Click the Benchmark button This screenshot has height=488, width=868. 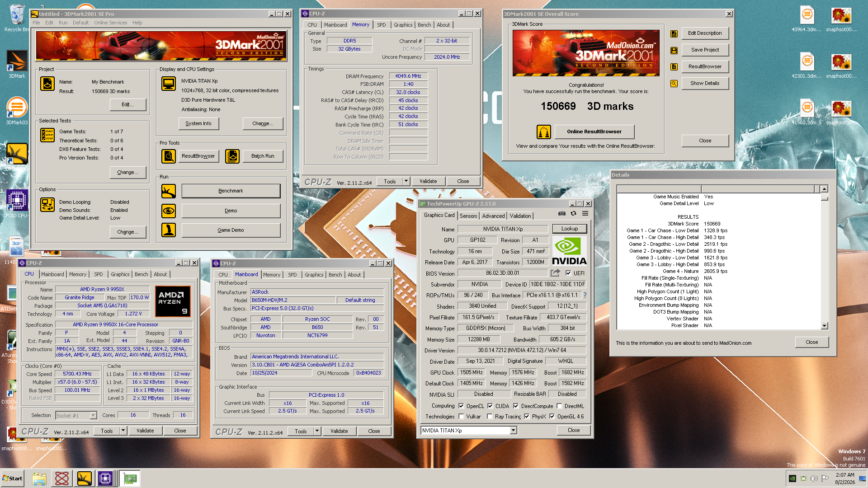tap(231, 191)
